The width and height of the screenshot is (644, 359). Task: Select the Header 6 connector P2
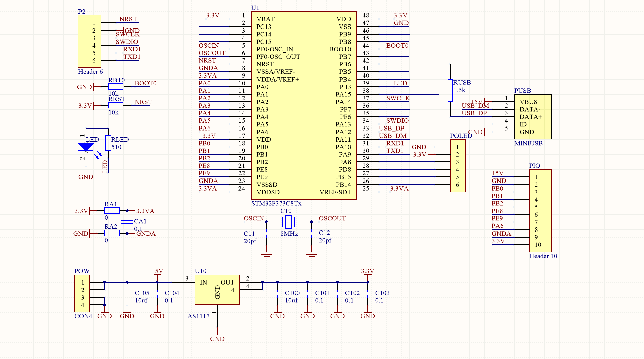point(90,41)
